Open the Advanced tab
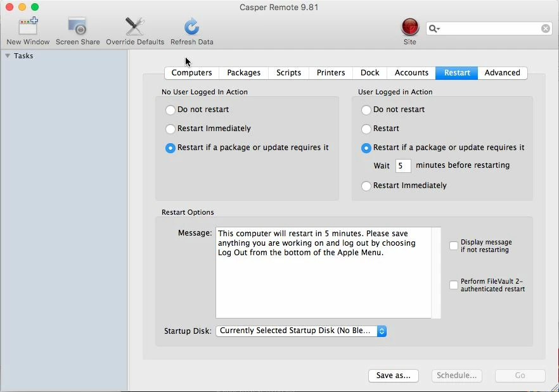Viewport: 559px width, 392px height. pos(503,73)
